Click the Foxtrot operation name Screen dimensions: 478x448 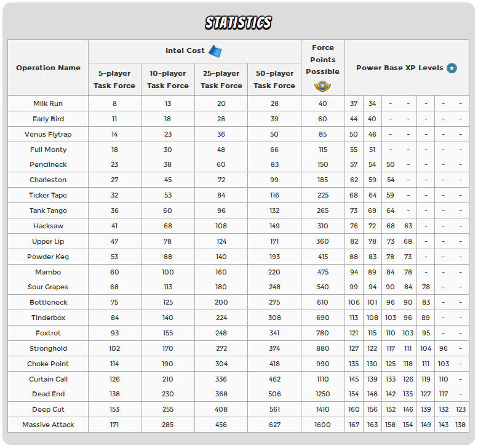click(x=48, y=333)
